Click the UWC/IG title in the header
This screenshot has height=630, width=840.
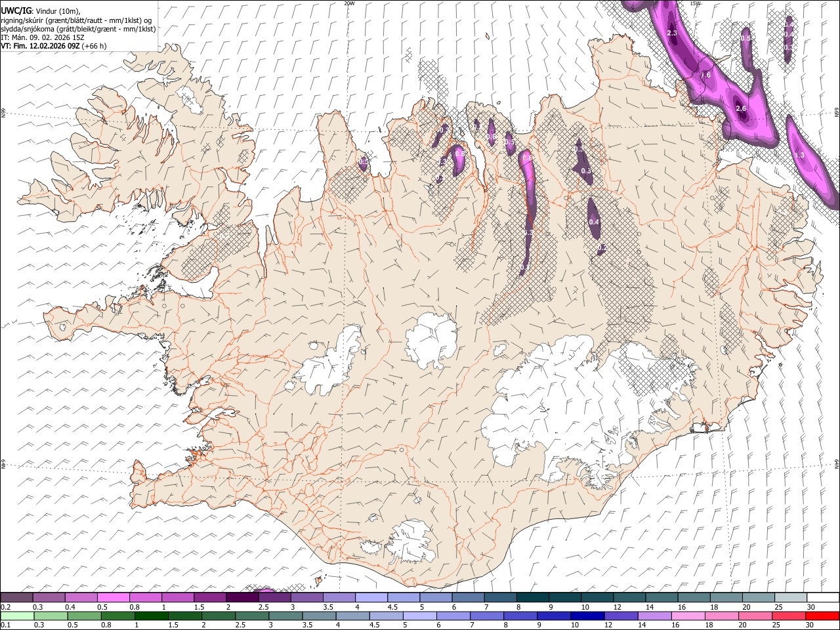pyautogui.click(x=16, y=10)
